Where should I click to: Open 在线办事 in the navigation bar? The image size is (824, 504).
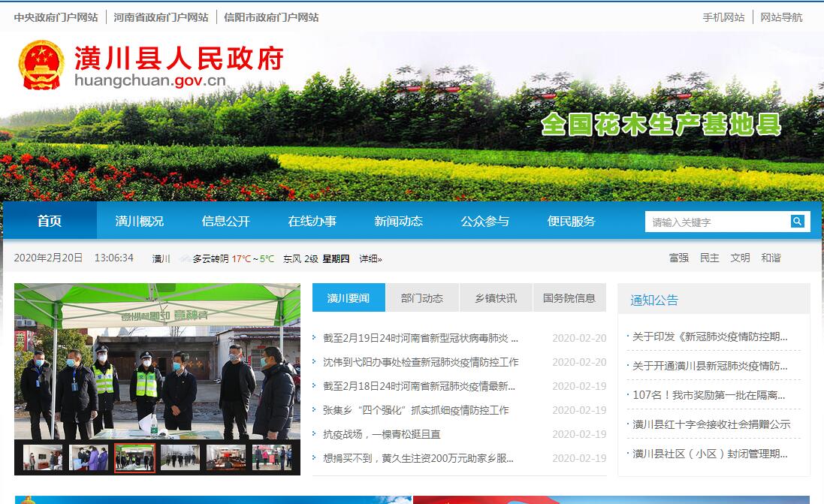point(312,221)
